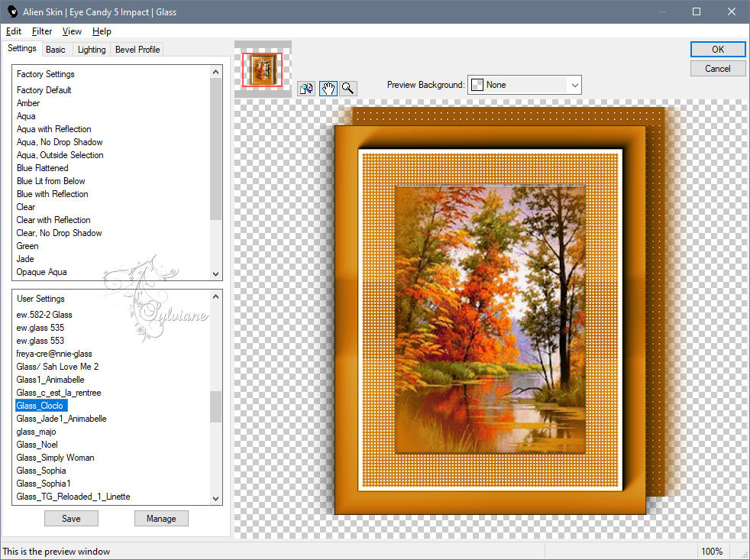The height and width of the screenshot is (560, 750).
Task: Click scroll up arrow in User Settings list
Action: pos(215,296)
